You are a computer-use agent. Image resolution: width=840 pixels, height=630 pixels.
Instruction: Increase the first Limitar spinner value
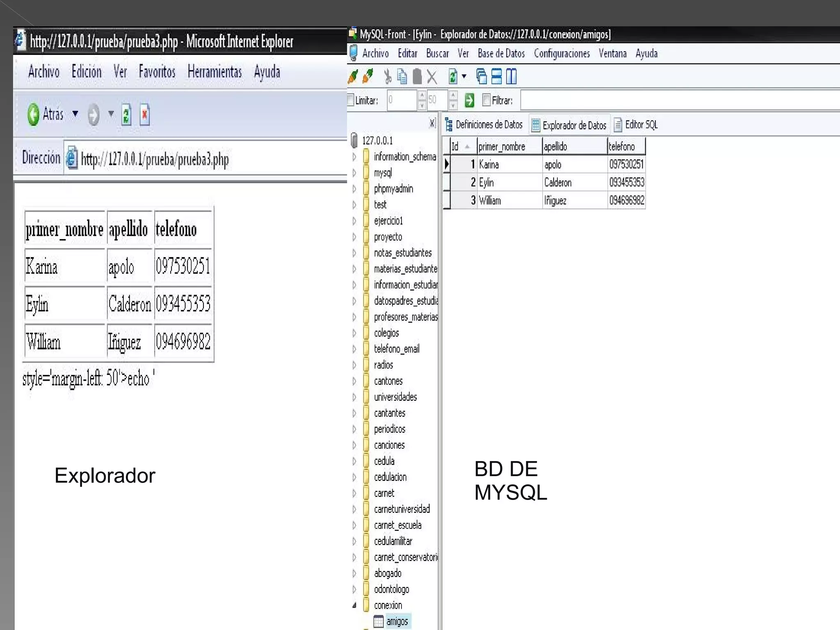tap(422, 95)
